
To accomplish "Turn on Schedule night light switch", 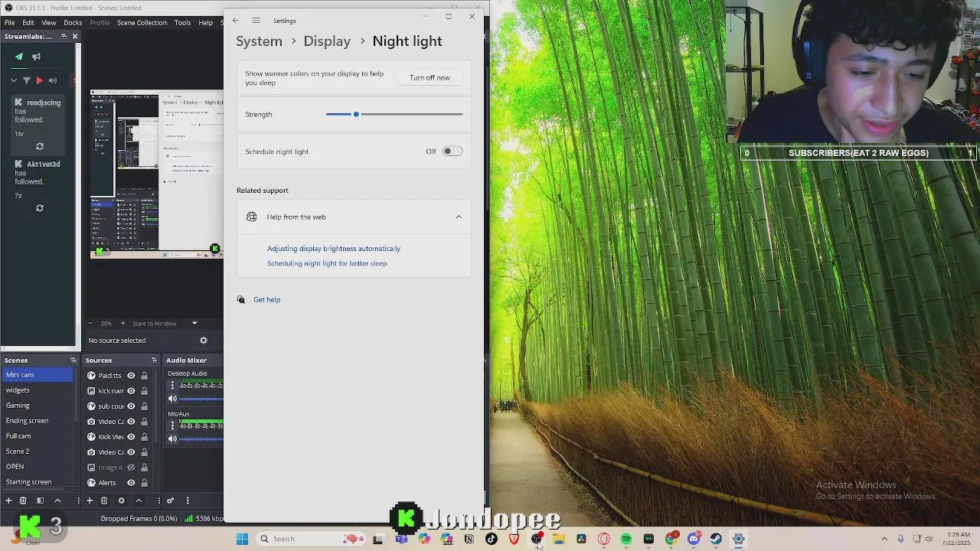I will tap(452, 152).
